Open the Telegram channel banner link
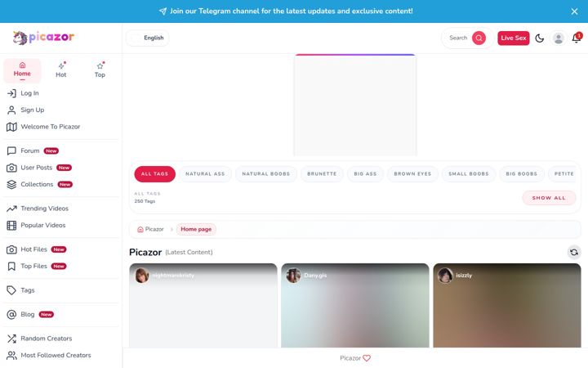The height and width of the screenshot is (368, 588). point(286,11)
